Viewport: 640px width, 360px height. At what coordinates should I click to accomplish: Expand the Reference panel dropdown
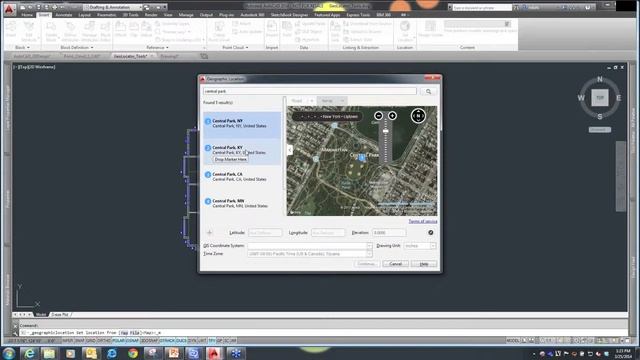pyautogui.click(x=158, y=48)
